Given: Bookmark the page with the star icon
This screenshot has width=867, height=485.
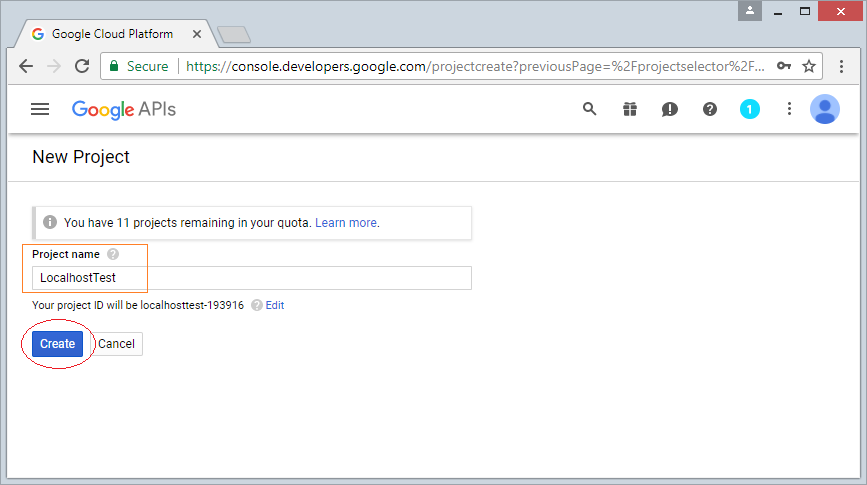Looking at the screenshot, I should pyautogui.click(x=809, y=66).
